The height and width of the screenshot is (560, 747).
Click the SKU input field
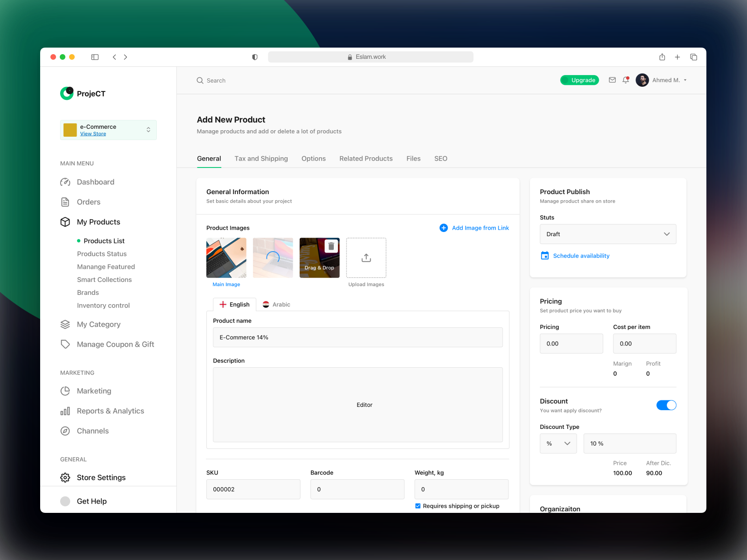tap(254, 490)
